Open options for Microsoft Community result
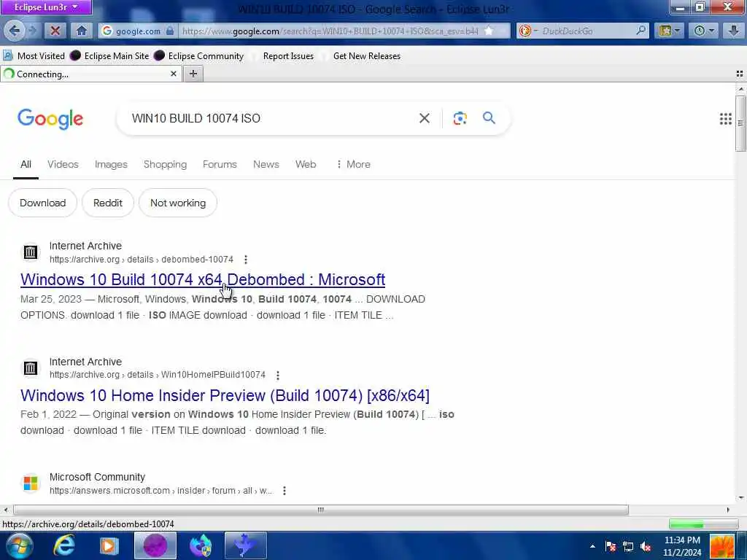747x560 pixels. click(285, 491)
